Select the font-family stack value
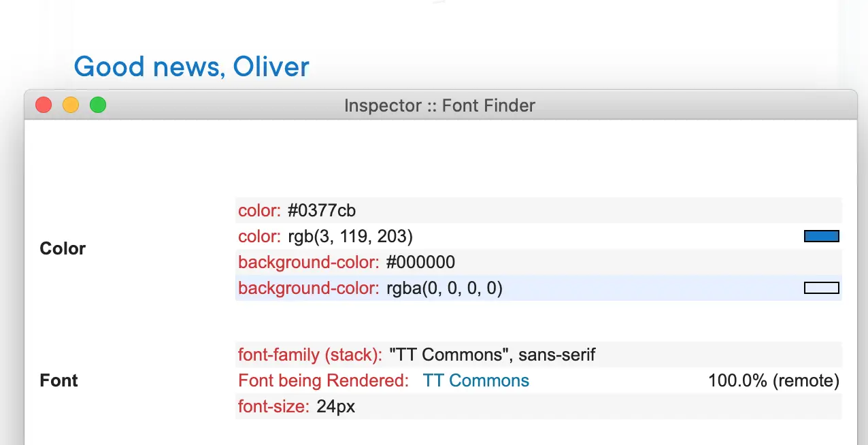The height and width of the screenshot is (445, 868). 492,355
